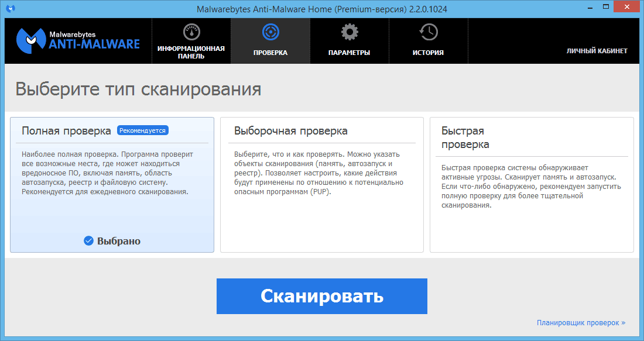Open ЛИЧНЫЙ КАБИНЕТ
This screenshot has height=341, width=644.
point(597,51)
